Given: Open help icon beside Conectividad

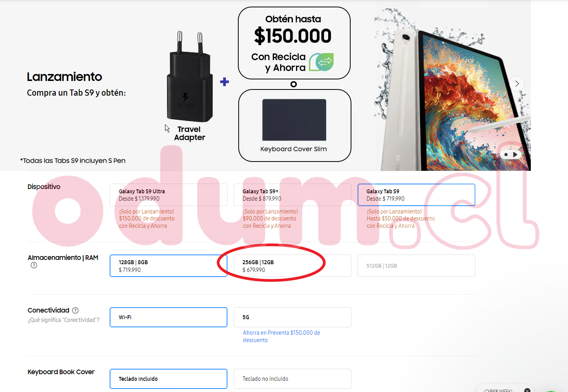Looking at the screenshot, I should click(76, 310).
